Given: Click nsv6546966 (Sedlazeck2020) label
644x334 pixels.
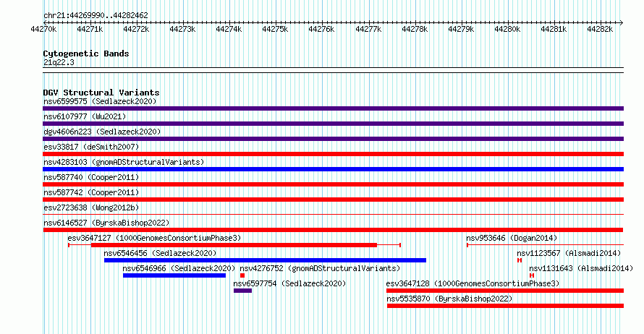Looking at the screenshot, I should 179,268.
